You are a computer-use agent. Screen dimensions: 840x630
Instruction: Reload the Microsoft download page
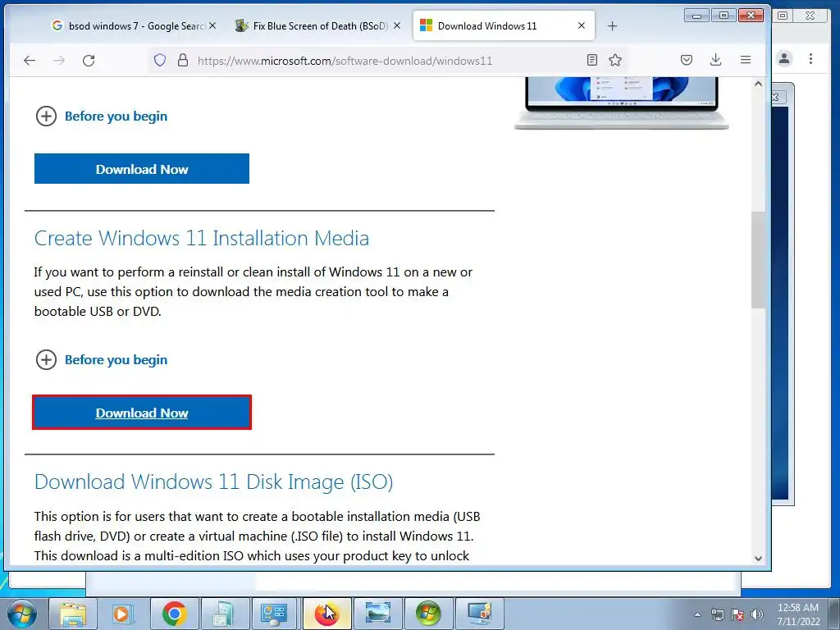(89, 61)
